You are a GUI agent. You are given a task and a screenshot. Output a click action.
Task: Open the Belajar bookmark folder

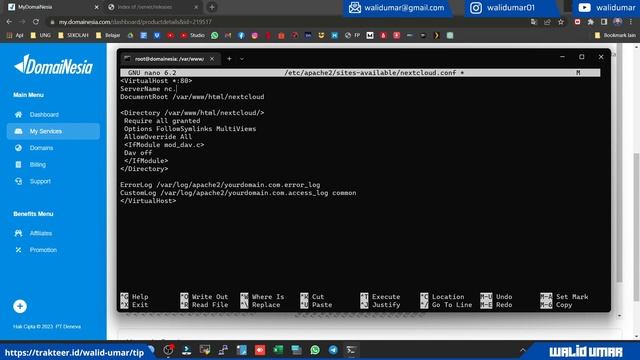[x=108, y=36]
